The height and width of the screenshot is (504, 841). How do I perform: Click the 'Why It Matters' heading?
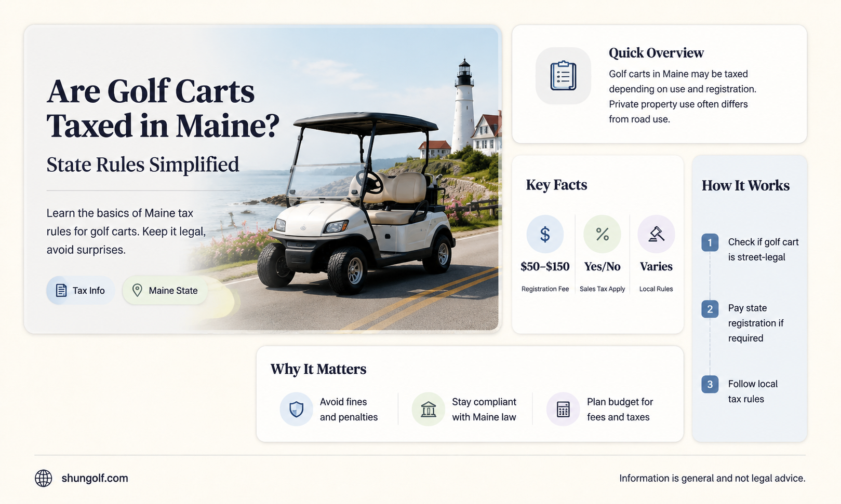click(318, 369)
